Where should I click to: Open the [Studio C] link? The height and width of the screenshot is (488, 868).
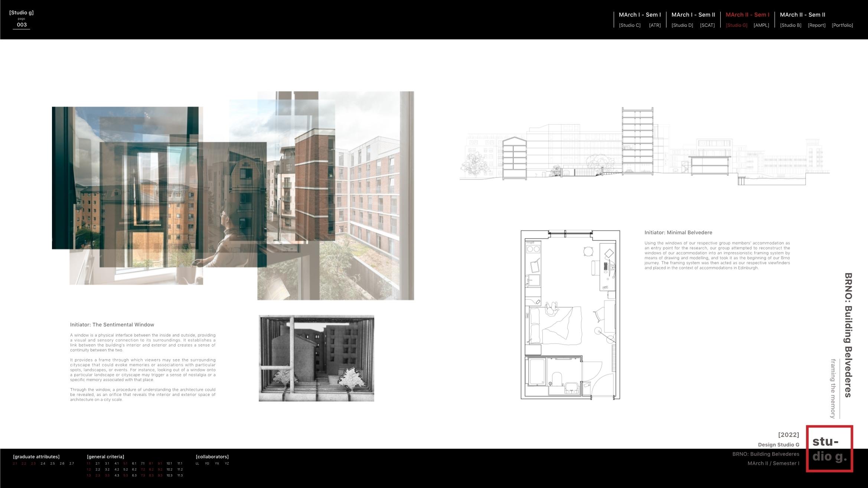(x=630, y=25)
